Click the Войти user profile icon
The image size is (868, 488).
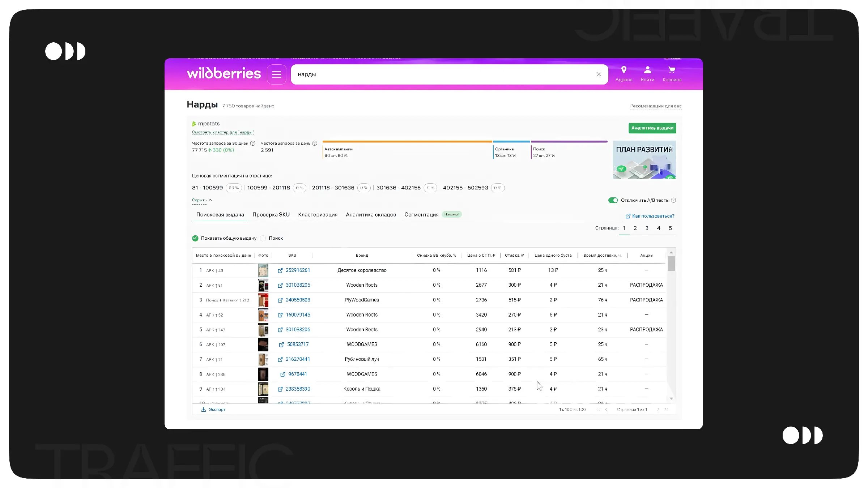(647, 70)
